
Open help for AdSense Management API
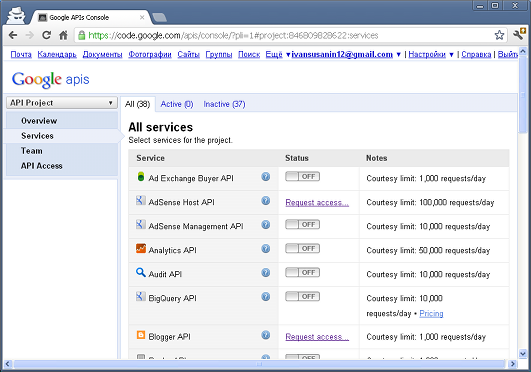(x=266, y=225)
